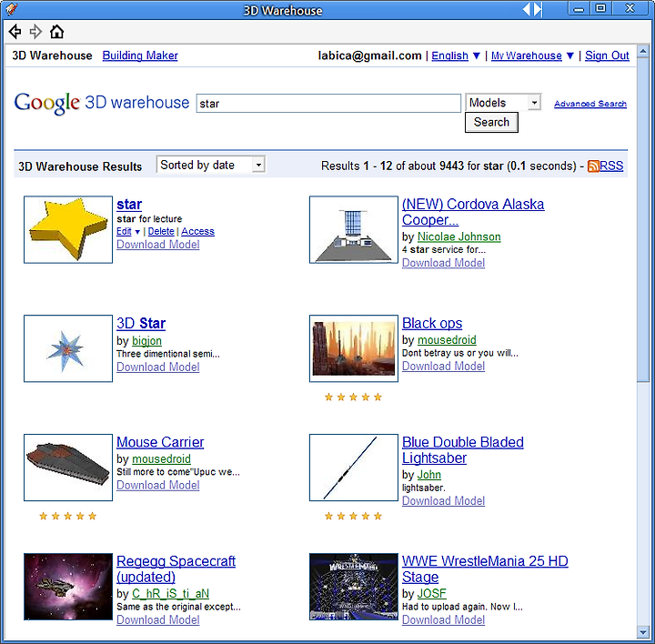Image resolution: width=655 pixels, height=644 pixels.
Task: Download Model for Regegg Spacecraft
Action: [x=158, y=619]
